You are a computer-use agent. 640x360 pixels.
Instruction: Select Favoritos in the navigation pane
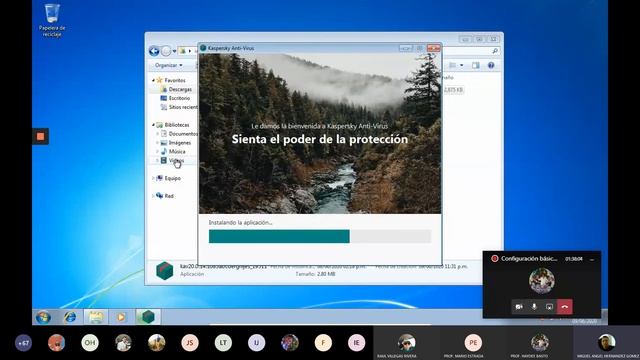coord(175,80)
